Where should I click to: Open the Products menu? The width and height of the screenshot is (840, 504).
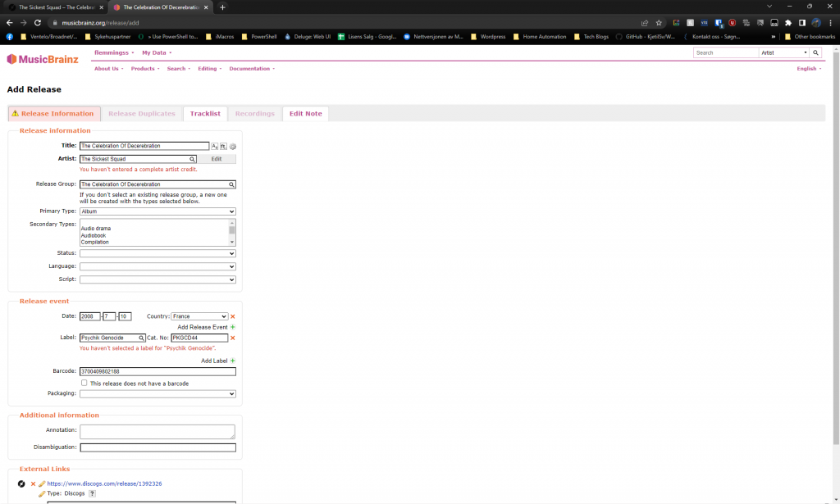(x=145, y=69)
